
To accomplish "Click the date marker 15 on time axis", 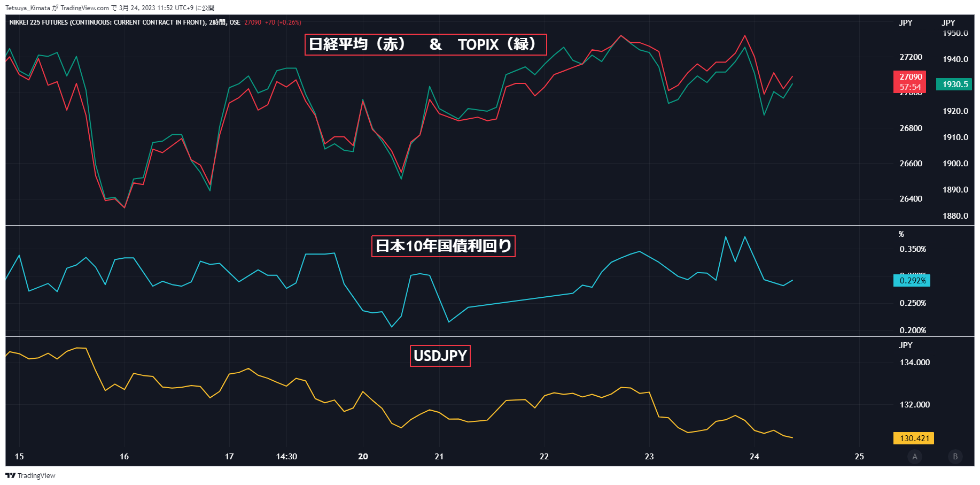I will (x=19, y=457).
